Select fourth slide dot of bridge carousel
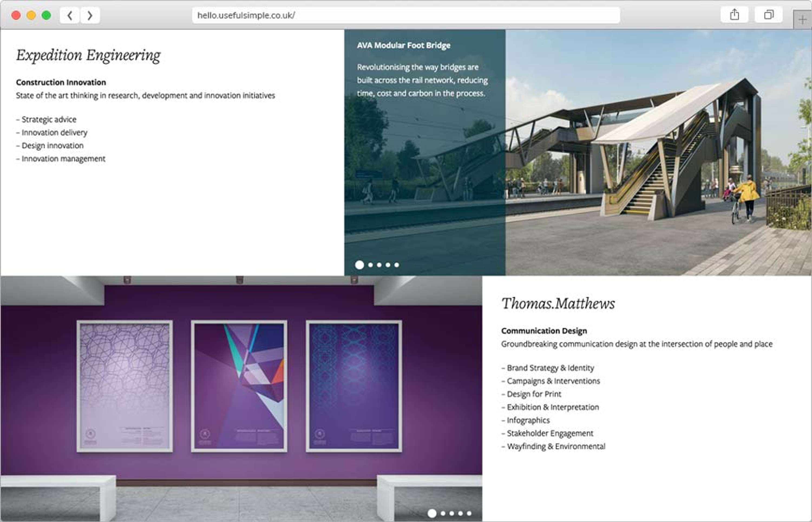The height and width of the screenshot is (522, 812). coord(388,265)
